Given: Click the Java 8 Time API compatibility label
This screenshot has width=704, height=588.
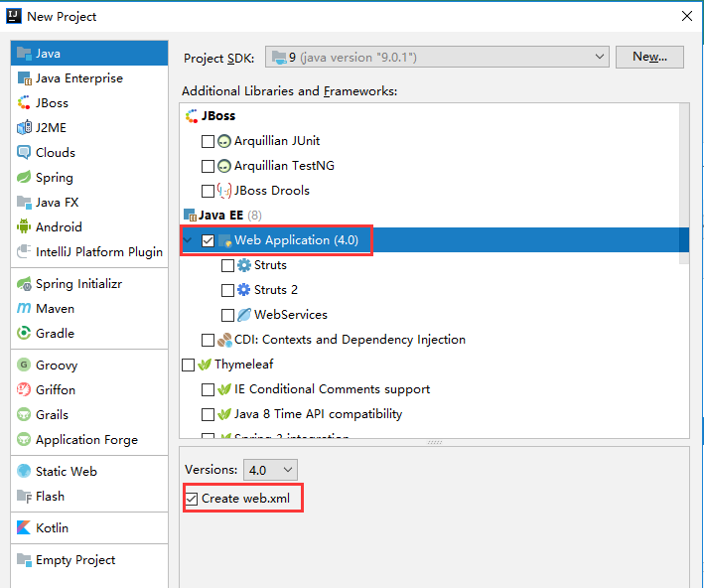Looking at the screenshot, I should [318, 414].
